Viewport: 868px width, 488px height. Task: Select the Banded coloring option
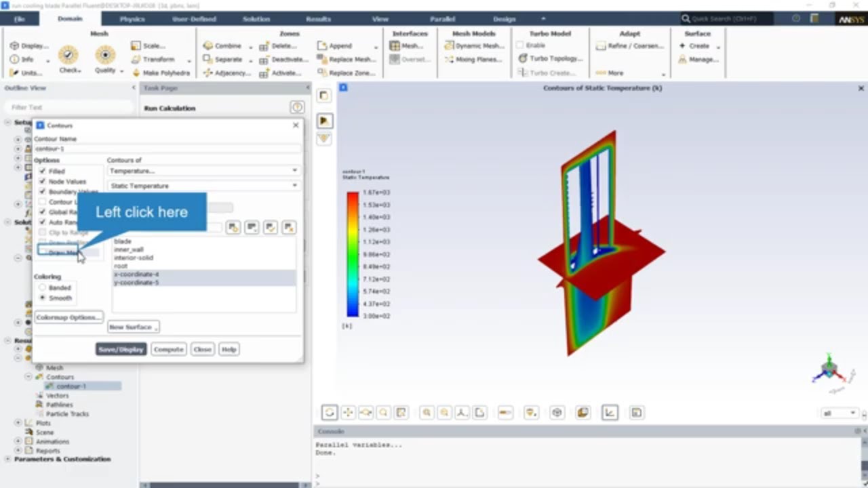click(43, 287)
